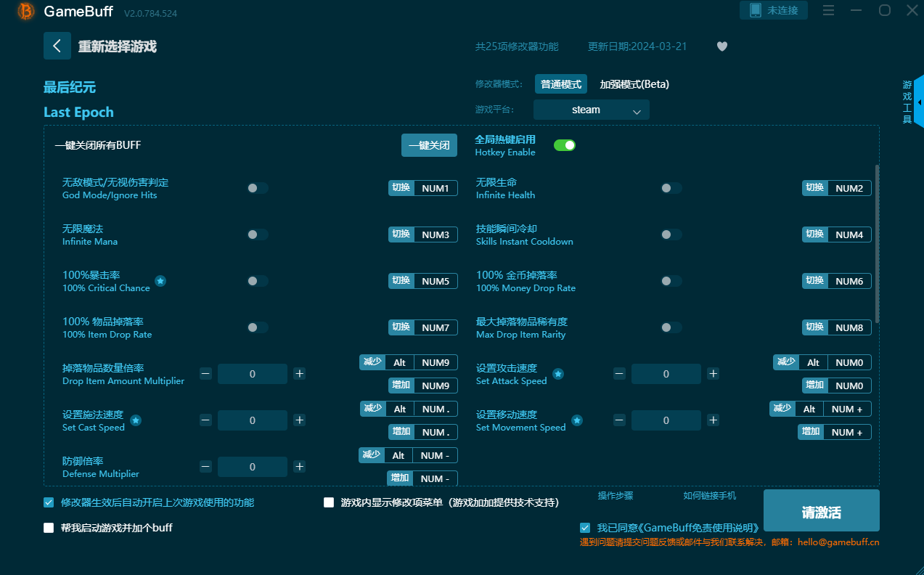Click the cheat list vertical scrollbar
This screenshot has width=924, height=575.
click(877, 244)
